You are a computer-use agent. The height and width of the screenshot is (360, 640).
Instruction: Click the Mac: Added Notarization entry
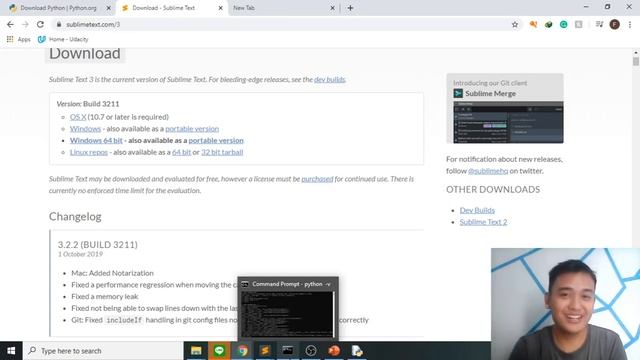(x=112, y=273)
